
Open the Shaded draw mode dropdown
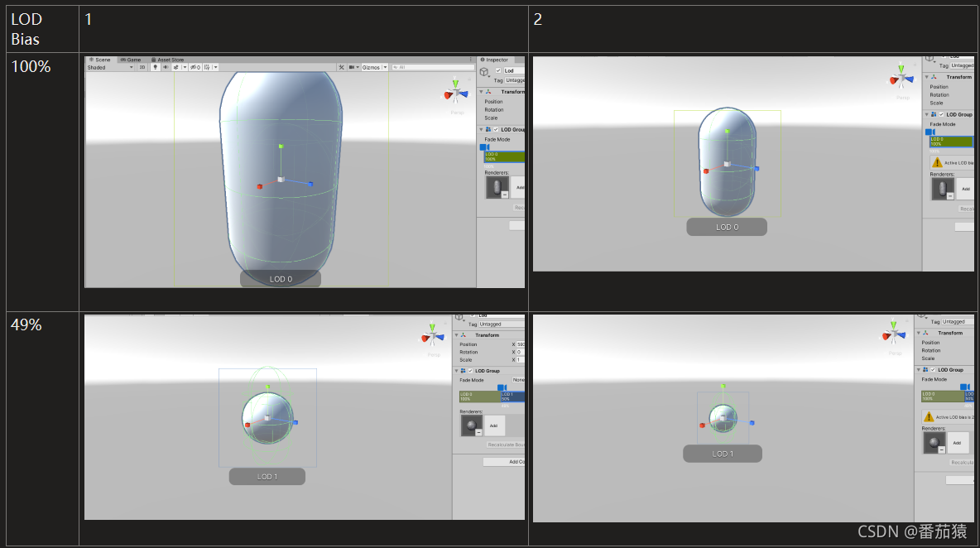click(111, 68)
